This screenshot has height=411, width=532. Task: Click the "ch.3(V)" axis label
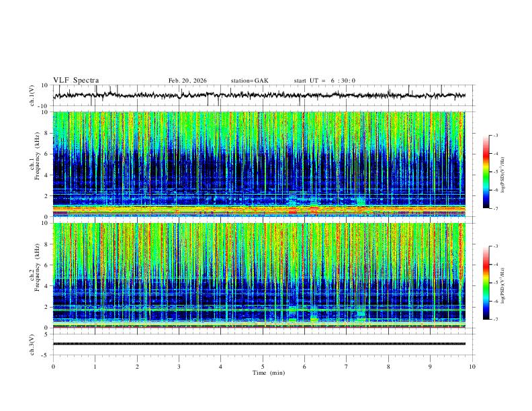(x=32, y=345)
